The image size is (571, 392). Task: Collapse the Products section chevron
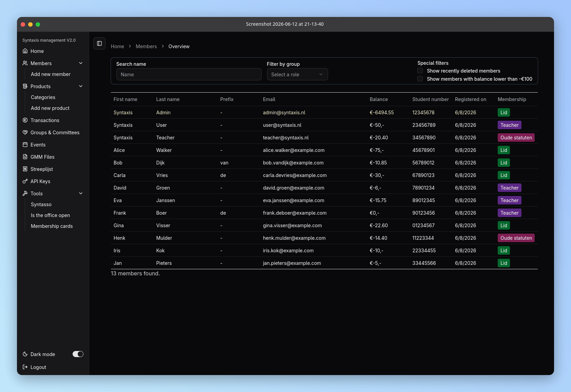[81, 86]
